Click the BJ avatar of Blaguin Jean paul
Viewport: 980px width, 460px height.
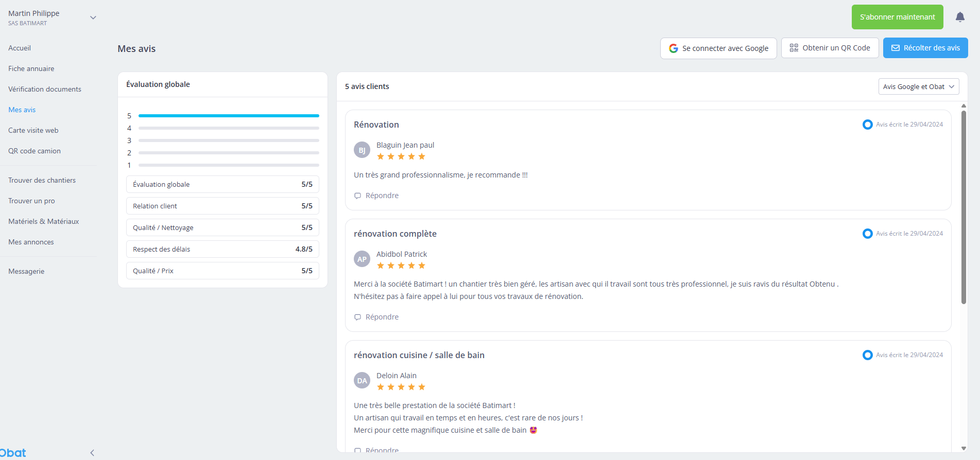362,150
